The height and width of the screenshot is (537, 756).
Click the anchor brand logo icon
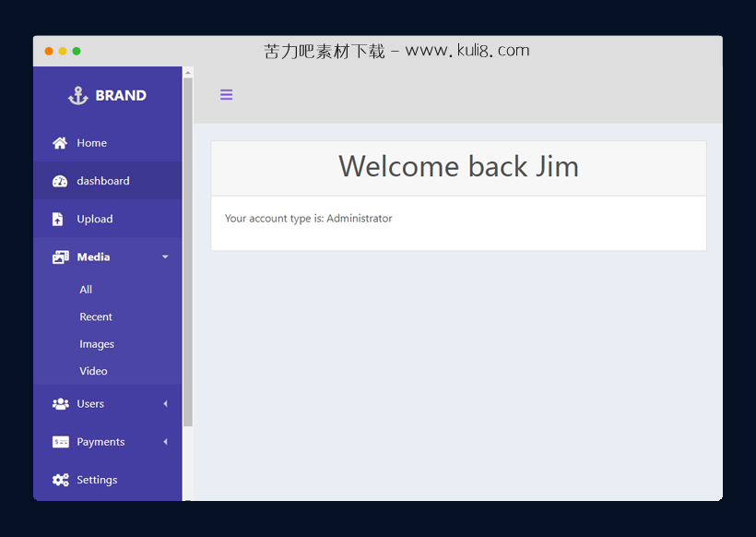coord(78,95)
